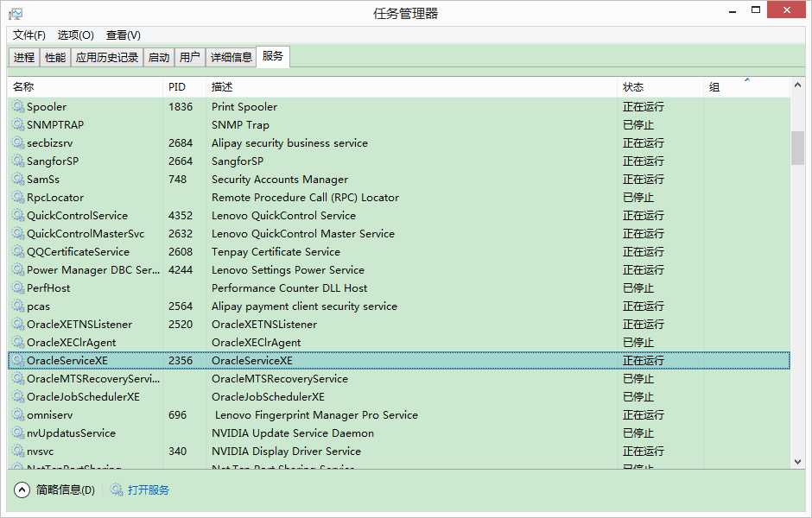This screenshot has width=812, height=518.
Task: Select NVIDIA Display Driver Service text
Action: coord(286,451)
